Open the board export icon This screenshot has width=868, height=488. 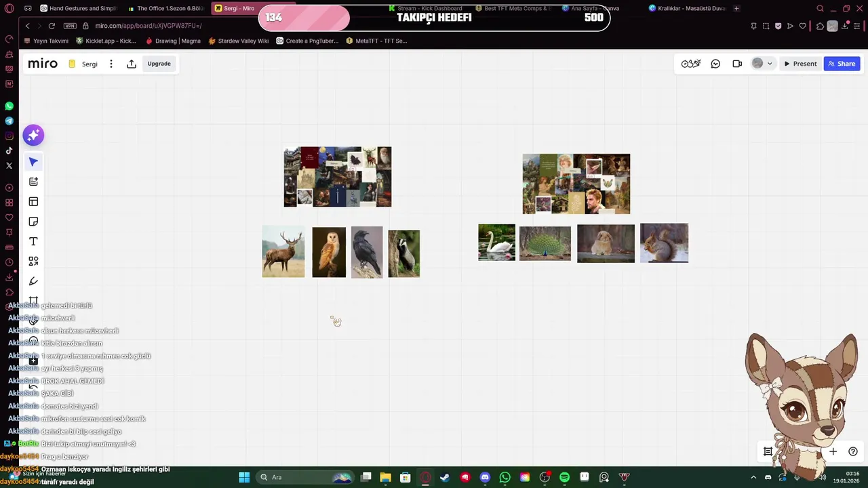(132, 64)
